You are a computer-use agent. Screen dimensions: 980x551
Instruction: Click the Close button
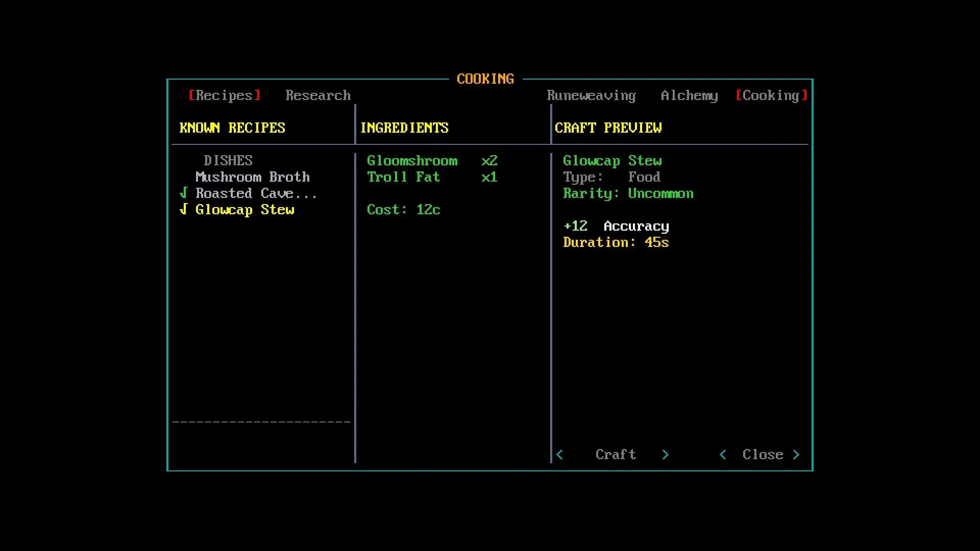[763, 454]
